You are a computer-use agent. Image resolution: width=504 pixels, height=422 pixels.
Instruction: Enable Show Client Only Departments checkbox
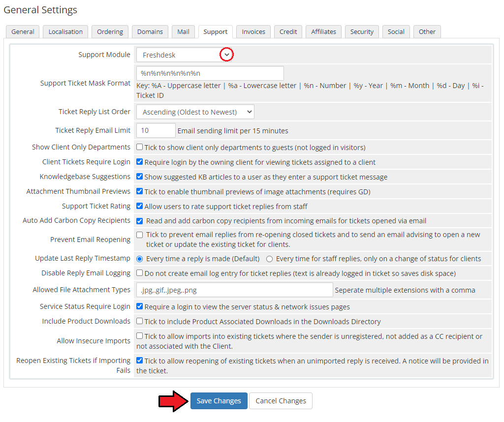click(x=140, y=147)
